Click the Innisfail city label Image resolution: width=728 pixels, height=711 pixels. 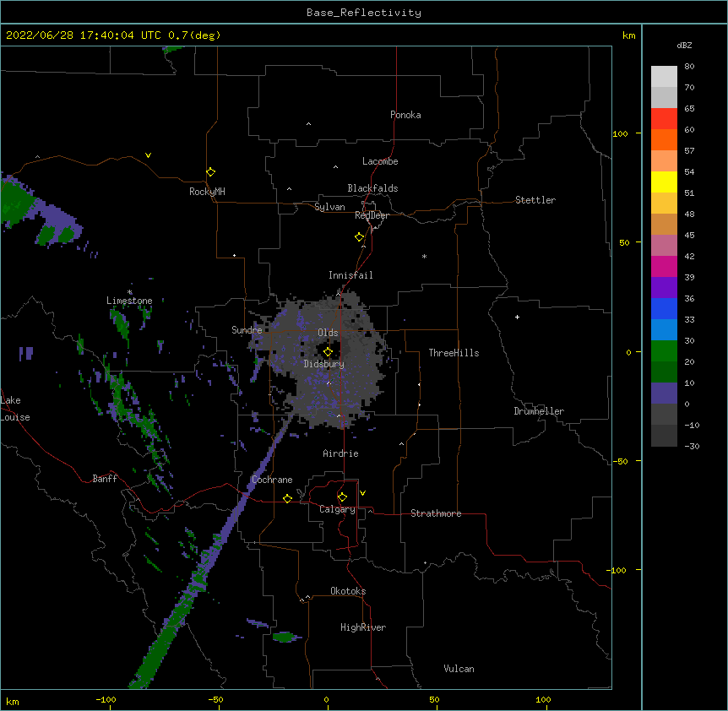[x=350, y=275]
